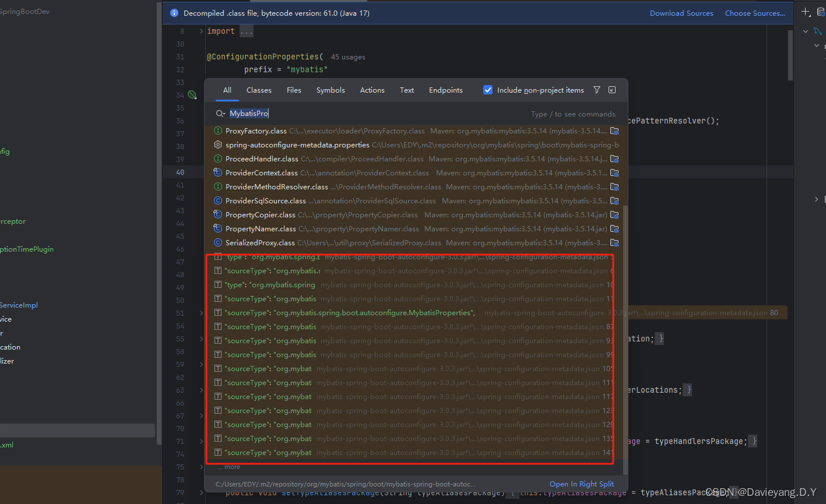
Task: Collapse second-level chevron in Database panel
Action: tap(817, 45)
